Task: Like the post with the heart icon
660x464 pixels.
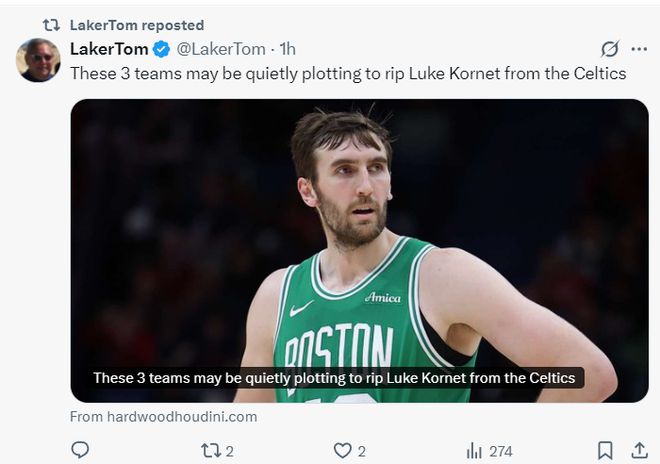Action: click(x=342, y=451)
